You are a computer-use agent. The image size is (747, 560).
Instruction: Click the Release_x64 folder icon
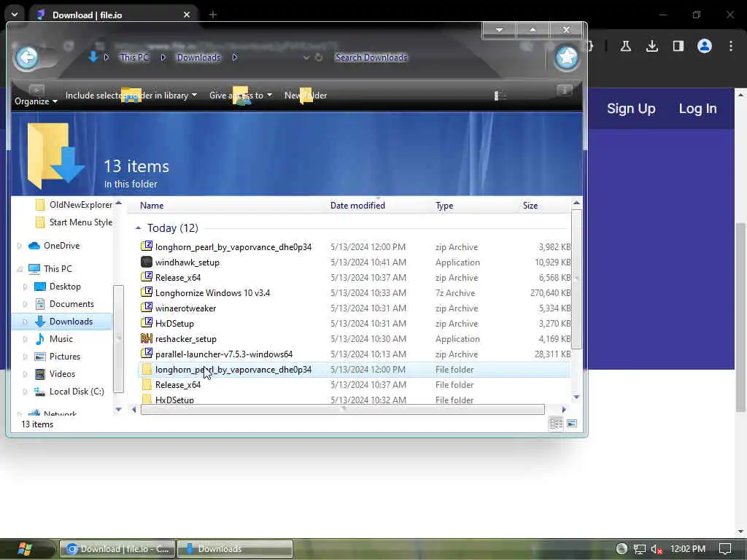pyautogui.click(x=147, y=384)
